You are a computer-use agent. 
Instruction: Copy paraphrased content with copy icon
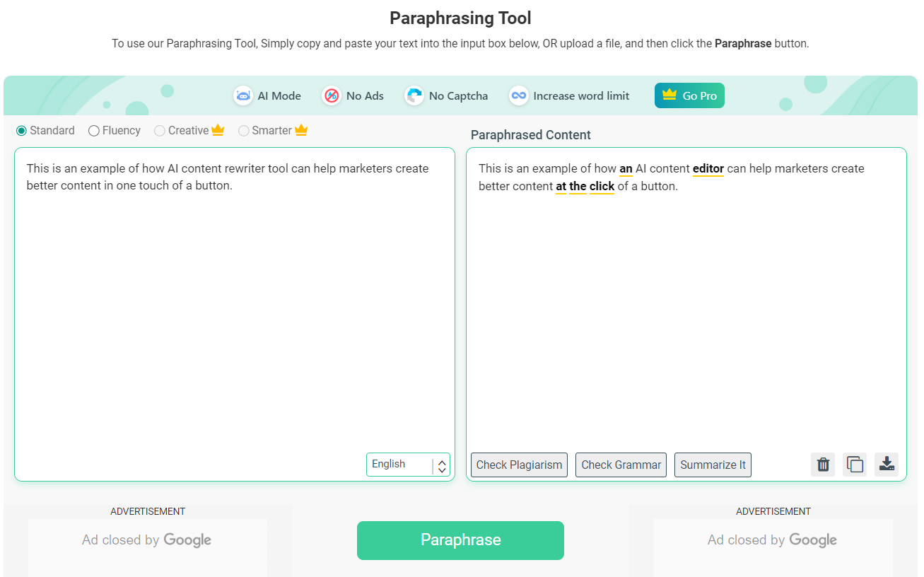pos(855,465)
